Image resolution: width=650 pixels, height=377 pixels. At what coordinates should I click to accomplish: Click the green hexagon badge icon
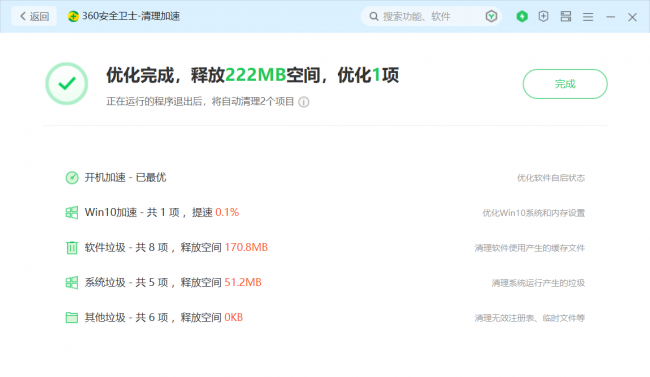[x=522, y=17]
